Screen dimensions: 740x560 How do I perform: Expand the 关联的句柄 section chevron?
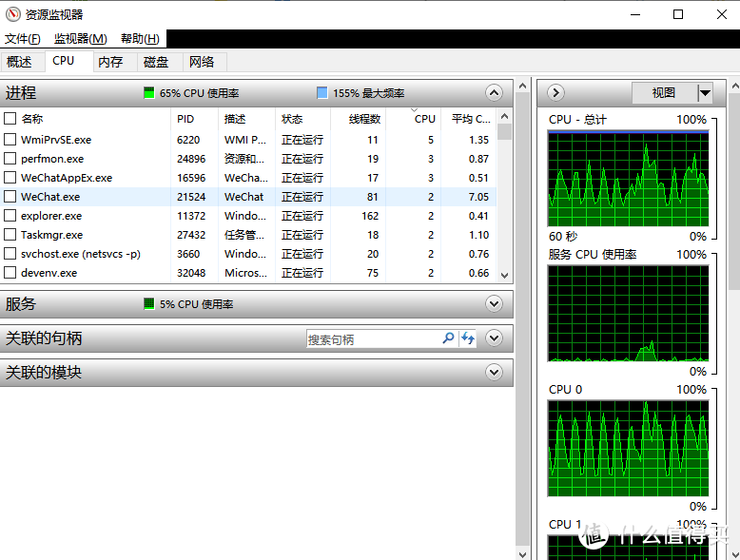pyautogui.click(x=494, y=338)
